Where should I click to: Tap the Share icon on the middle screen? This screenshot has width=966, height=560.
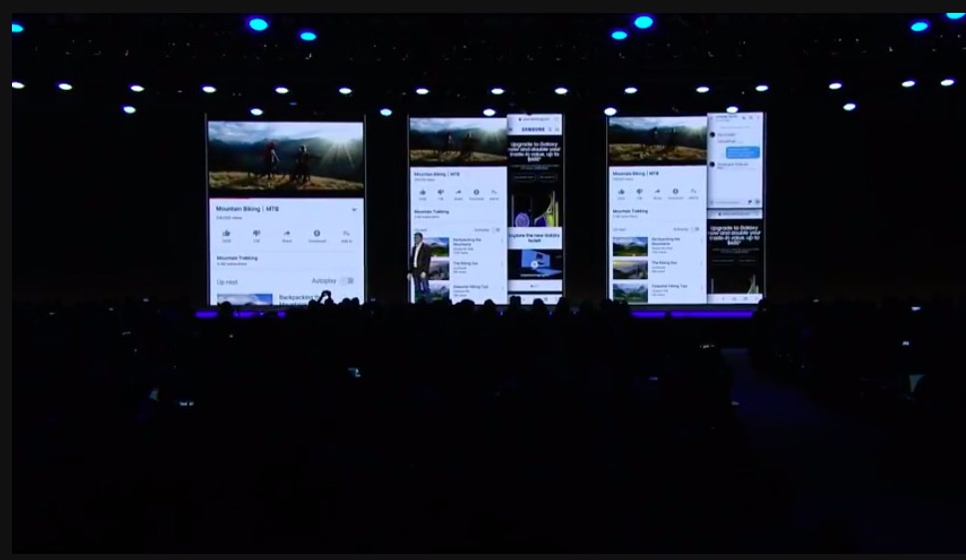click(458, 194)
